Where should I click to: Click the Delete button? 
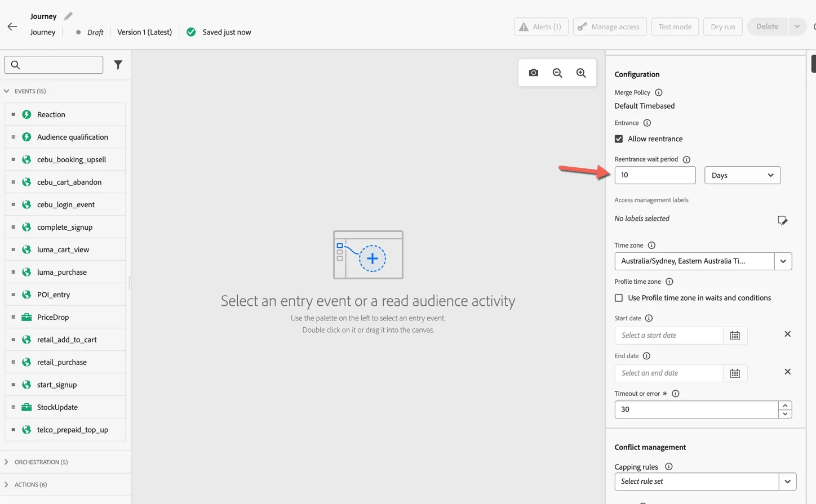(x=767, y=26)
